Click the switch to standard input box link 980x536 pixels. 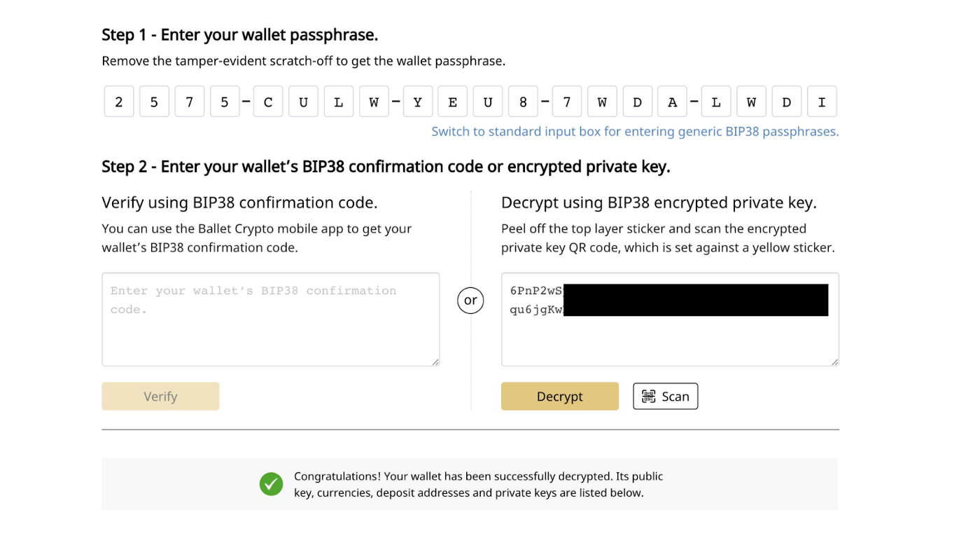pyautogui.click(x=634, y=131)
